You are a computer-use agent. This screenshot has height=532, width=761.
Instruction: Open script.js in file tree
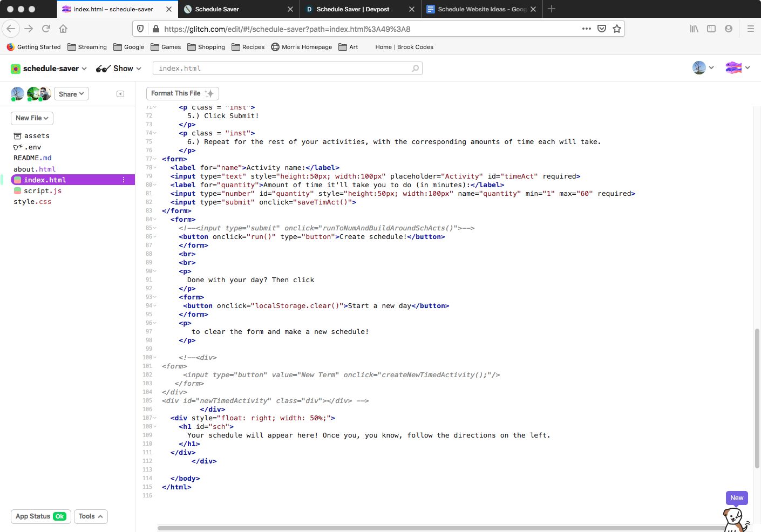(x=43, y=191)
